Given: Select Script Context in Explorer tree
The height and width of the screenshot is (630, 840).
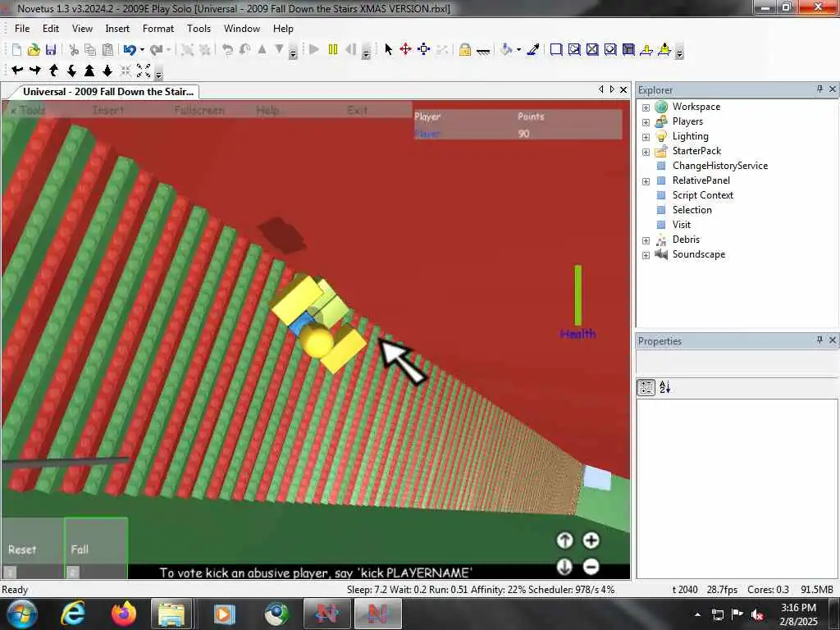Looking at the screenshot, I should 702,195.
